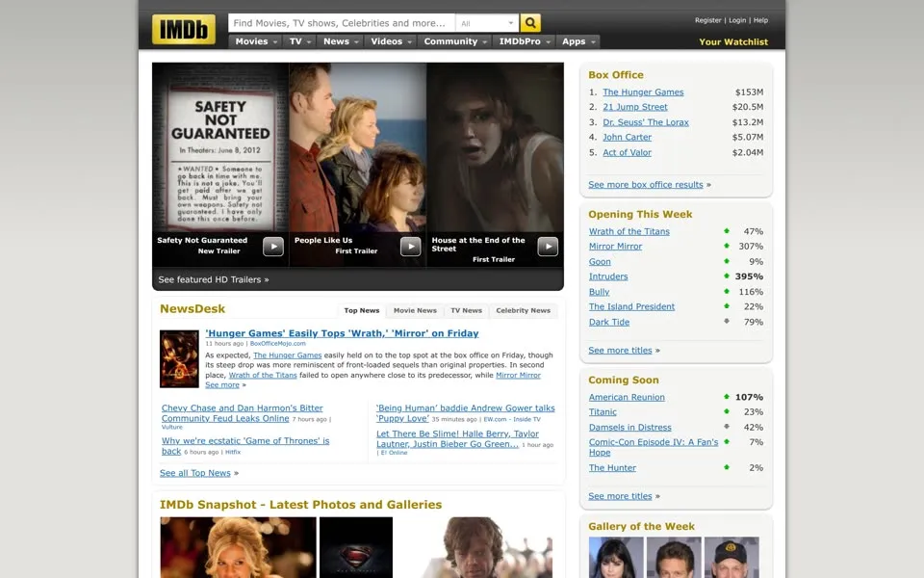
Task: Click green arrow next to Wrath of the Titans
Action: point(727,230)
